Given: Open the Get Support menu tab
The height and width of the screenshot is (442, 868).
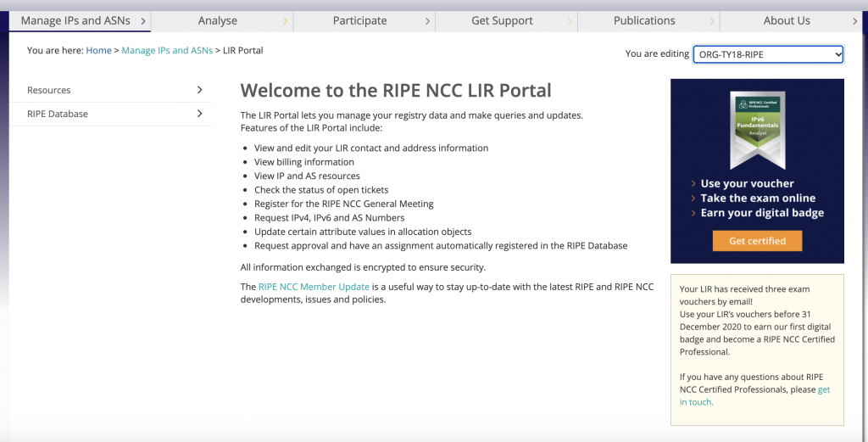Looking at the screenshot, I should coord(507,21).
